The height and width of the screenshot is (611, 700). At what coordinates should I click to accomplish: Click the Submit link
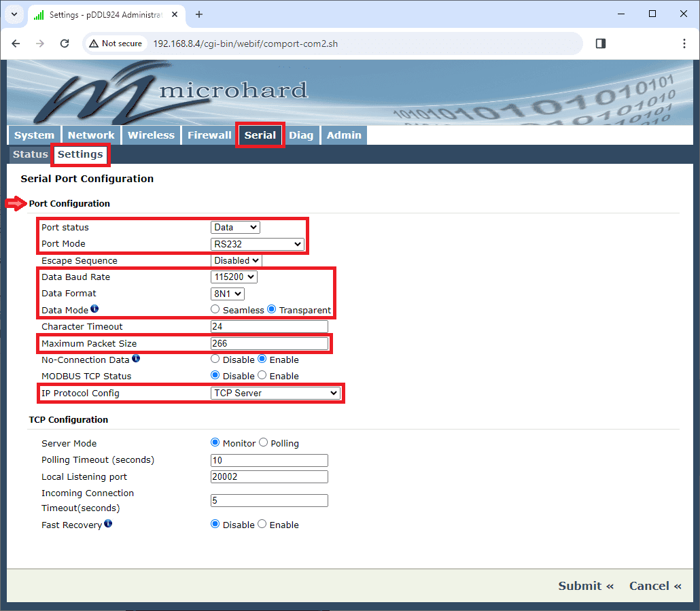click(x=585, y=586)
